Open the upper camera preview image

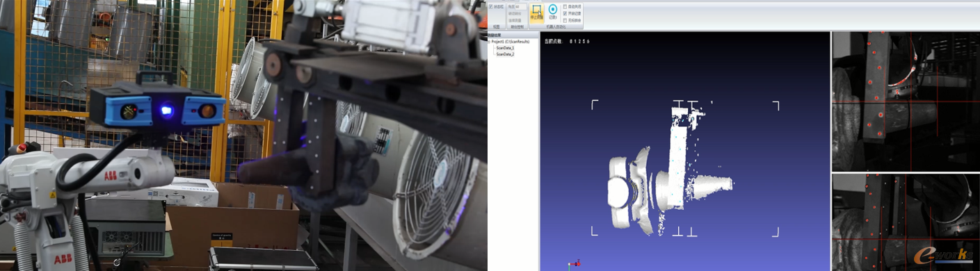[906, 101]
